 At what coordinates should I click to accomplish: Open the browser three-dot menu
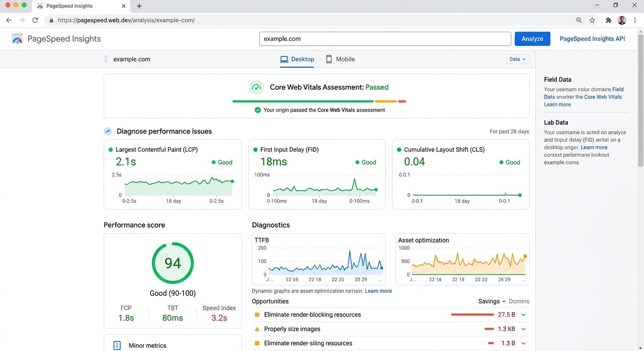click(635, 20)
